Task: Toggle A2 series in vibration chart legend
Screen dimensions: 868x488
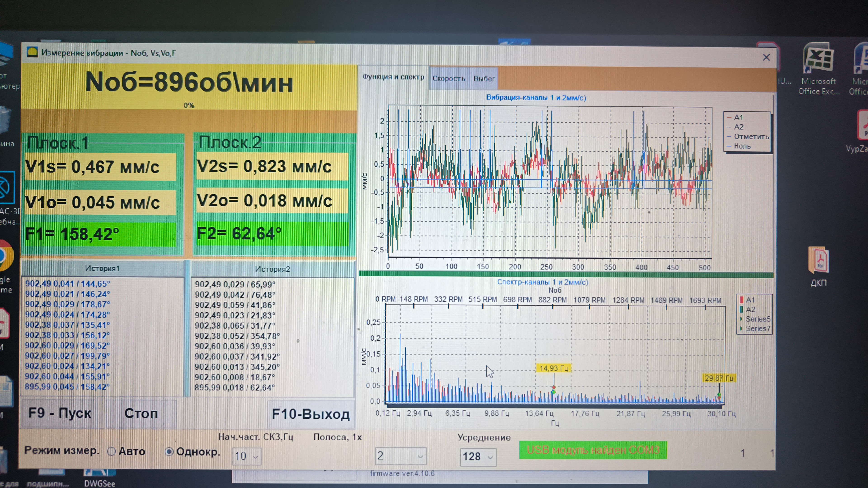Action: coord(735,127)
